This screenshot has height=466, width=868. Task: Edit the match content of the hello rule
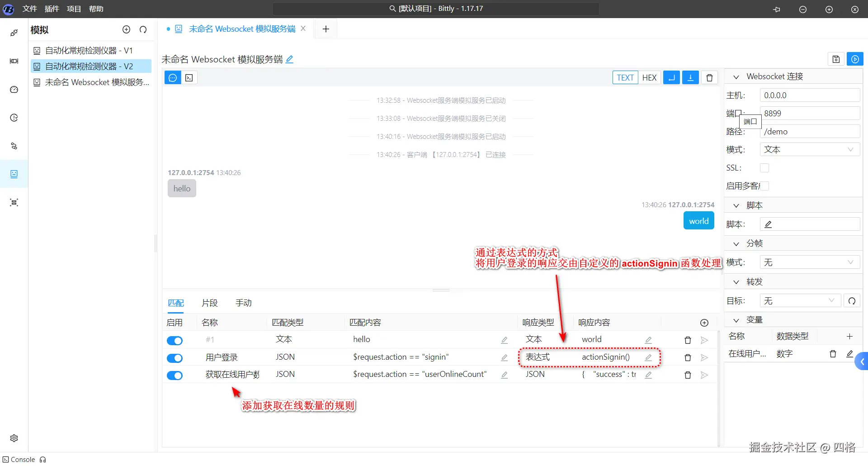point(505,340)
